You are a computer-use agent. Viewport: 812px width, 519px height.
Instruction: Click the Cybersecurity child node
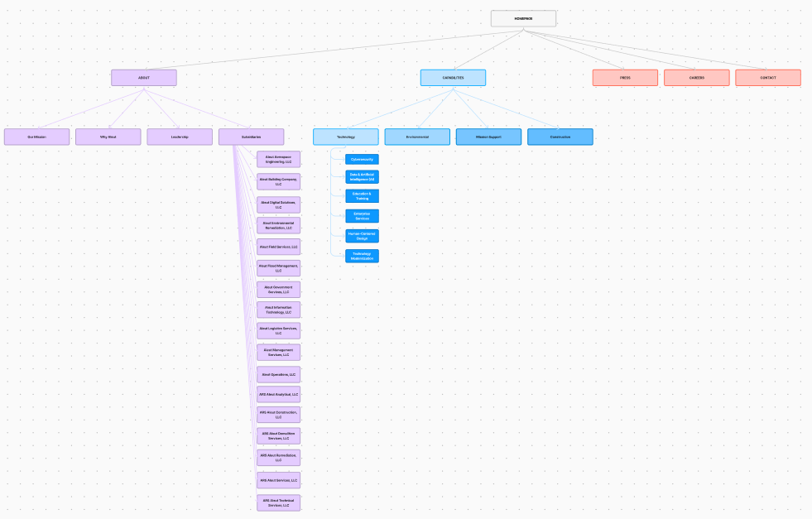coord(362,160)
